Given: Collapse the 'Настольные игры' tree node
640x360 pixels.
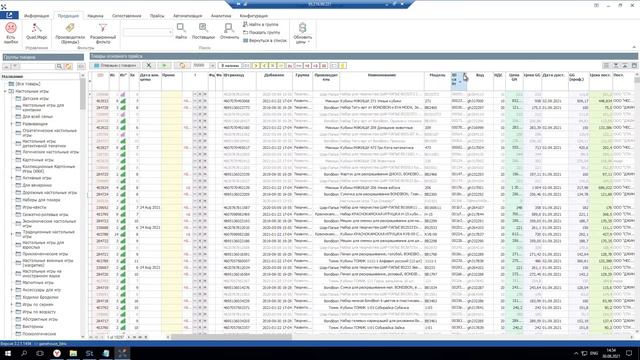Looking at the screenshot, I should 5,91.
